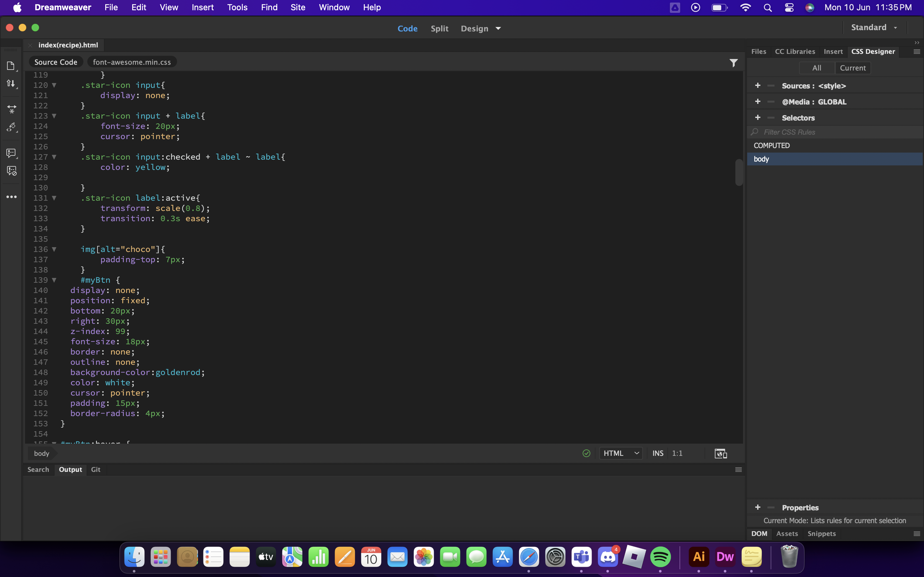The image size is (924, 577).
Task: Click the real-time preview icon in status bar
Action: tap(721, 453)
